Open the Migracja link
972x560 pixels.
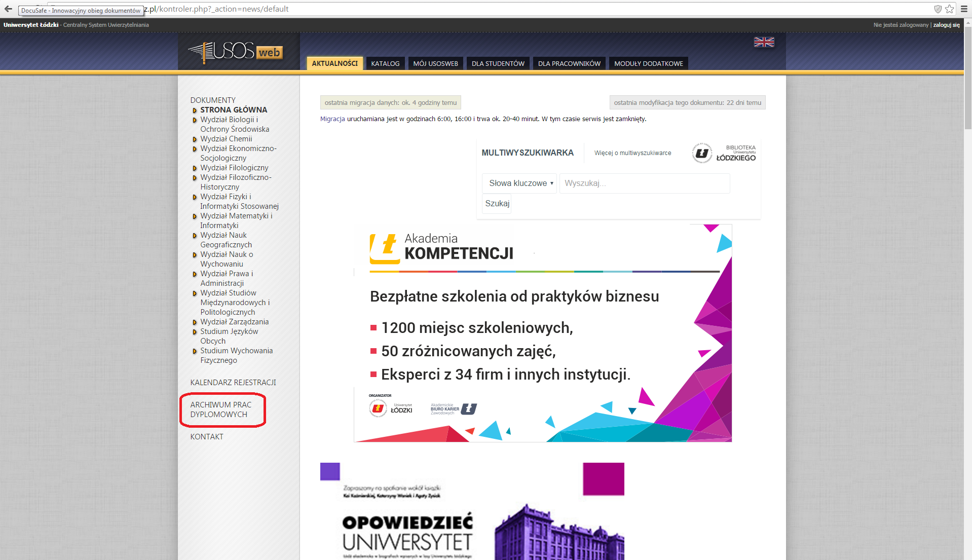pyautogui.click(x=332, y=119)
